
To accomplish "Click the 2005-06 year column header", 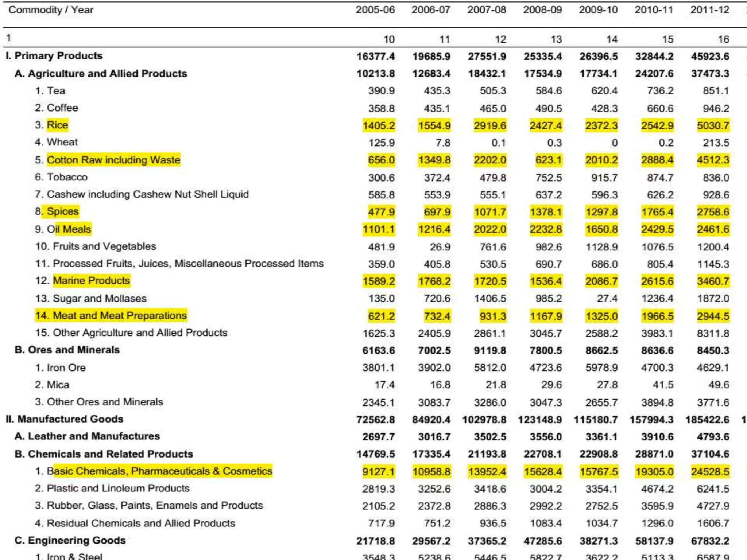I will (375, 10).
